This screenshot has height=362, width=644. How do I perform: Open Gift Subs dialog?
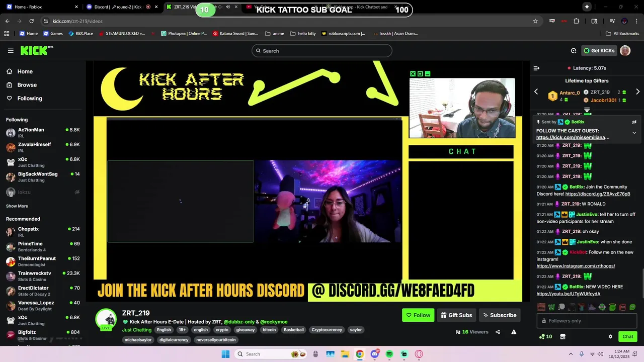(x=456, y=315)
